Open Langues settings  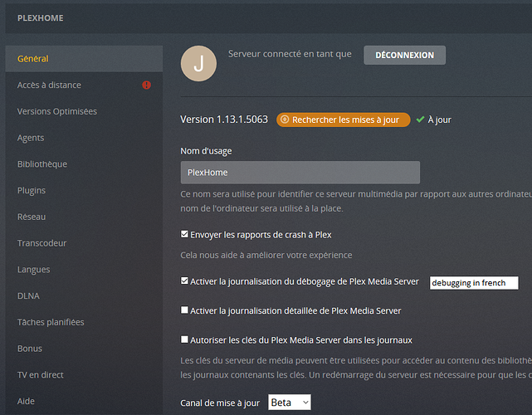pos(84,270)
